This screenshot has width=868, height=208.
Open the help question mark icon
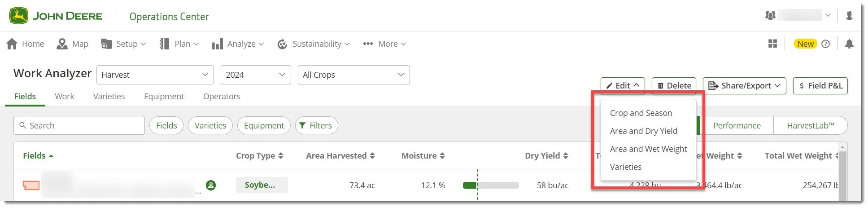coord(825,44)
